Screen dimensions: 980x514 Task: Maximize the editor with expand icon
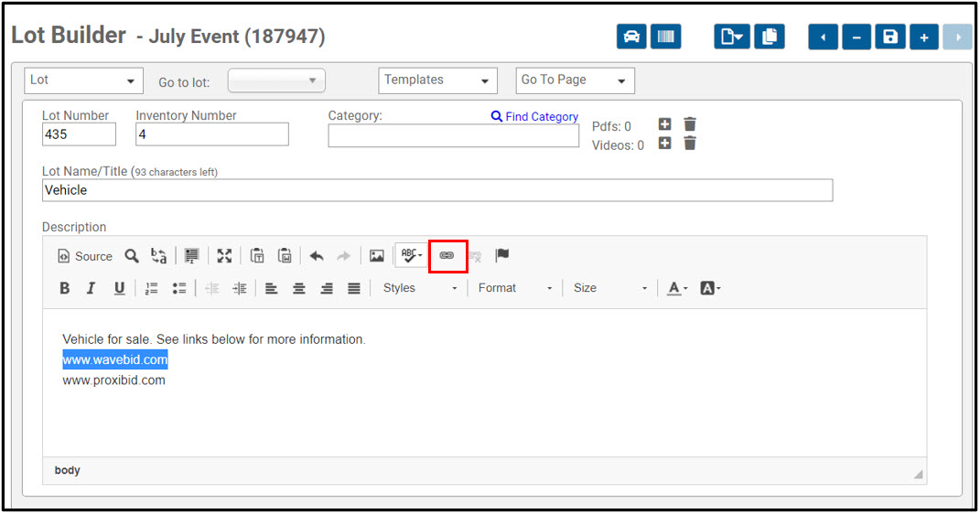point(224,256)
